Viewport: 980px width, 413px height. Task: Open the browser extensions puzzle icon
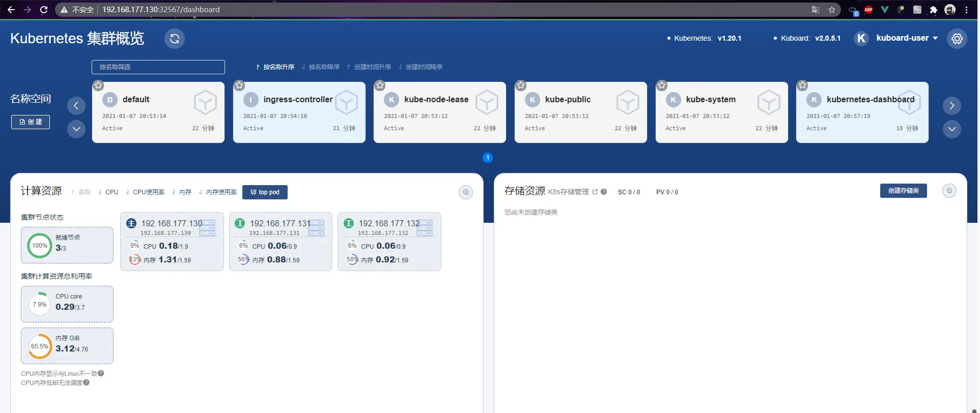coord(933,10)
